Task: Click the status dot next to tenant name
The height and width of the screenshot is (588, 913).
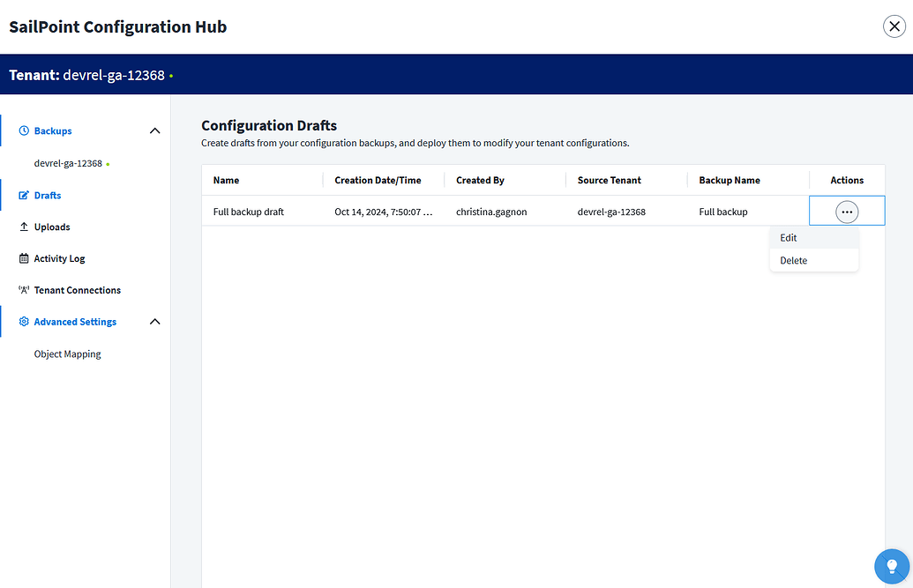Action: point(172,75)
